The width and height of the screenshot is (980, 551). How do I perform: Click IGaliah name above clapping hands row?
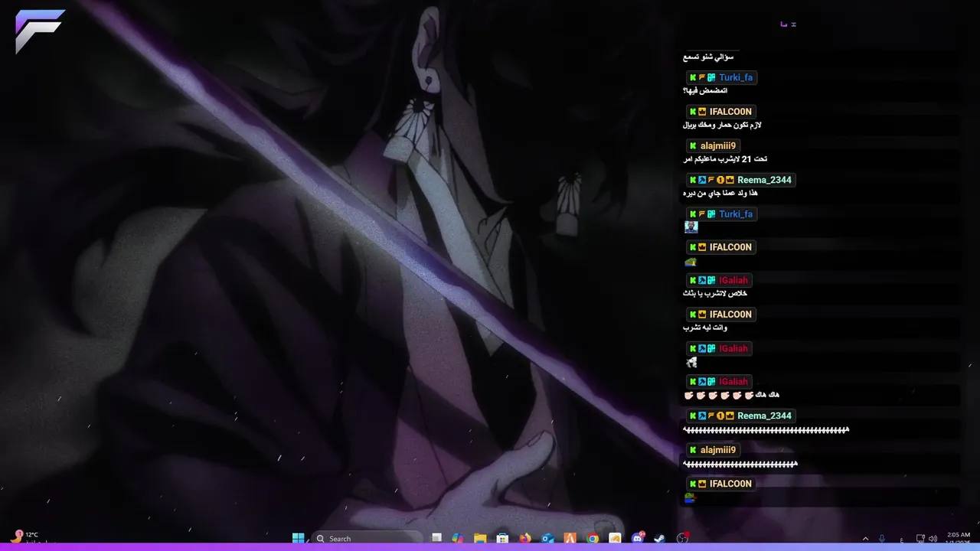(x=733, y=382)
